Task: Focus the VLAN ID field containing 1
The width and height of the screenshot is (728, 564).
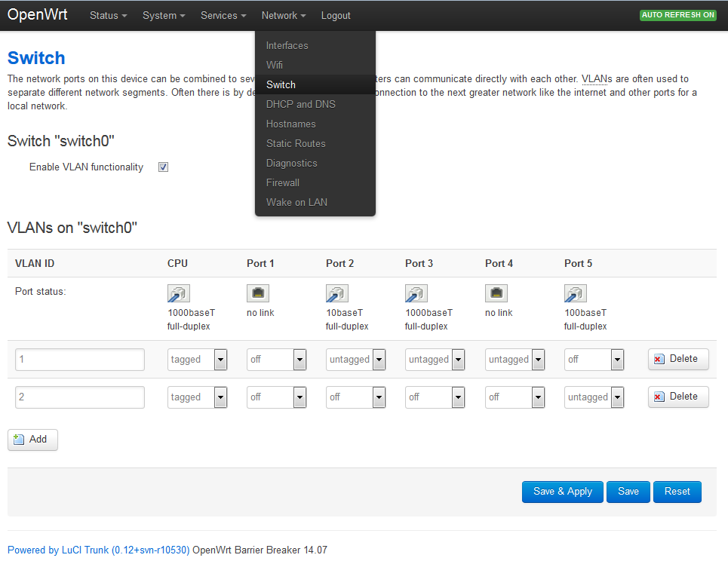Action: tap(80, 360)
